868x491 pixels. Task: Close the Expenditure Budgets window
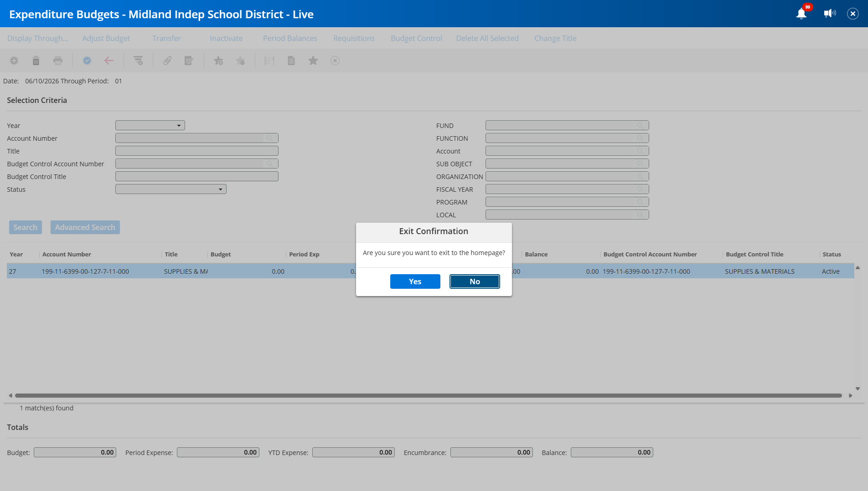point(853,14)
